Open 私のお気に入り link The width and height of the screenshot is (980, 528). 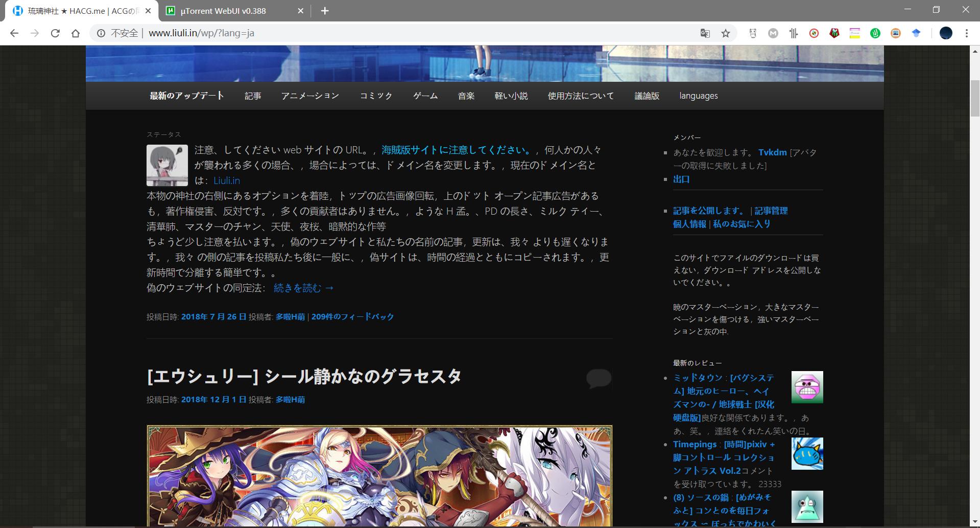(x=742, y=224)
